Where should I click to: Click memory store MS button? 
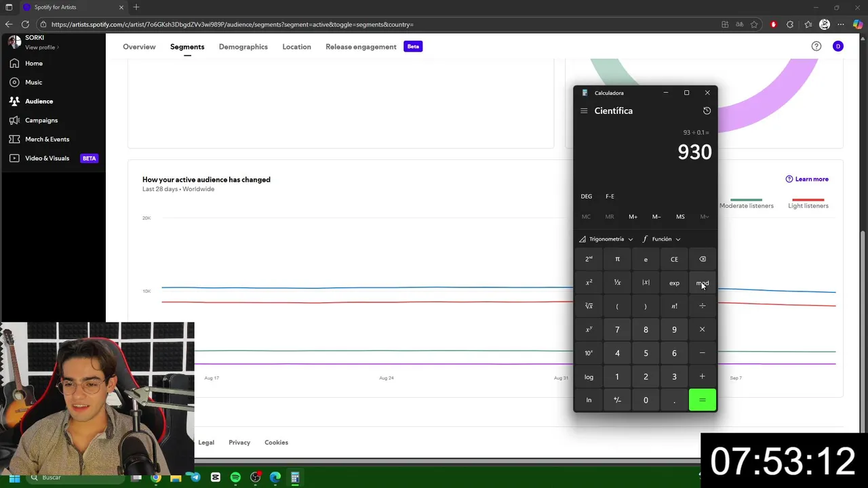(x=680, y=217)
